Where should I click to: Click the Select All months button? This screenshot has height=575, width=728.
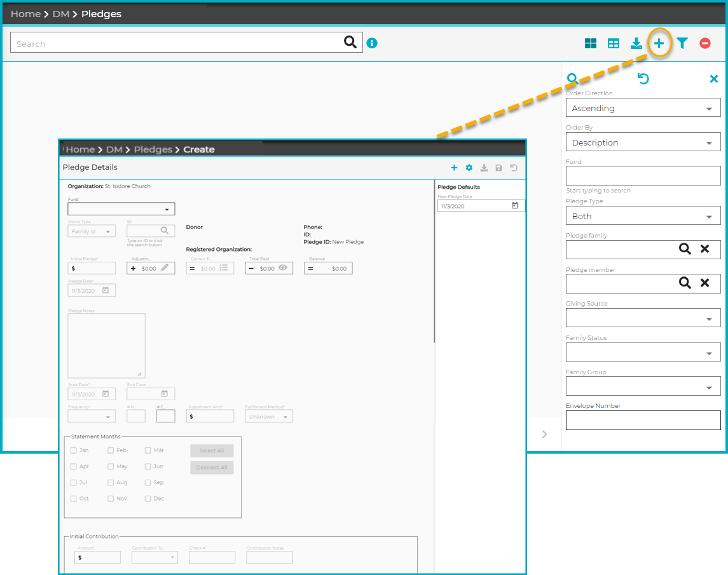[212, 450]
